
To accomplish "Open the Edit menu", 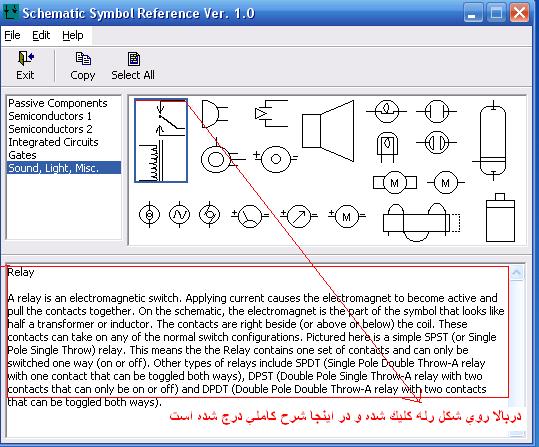I will coord(41,35).
